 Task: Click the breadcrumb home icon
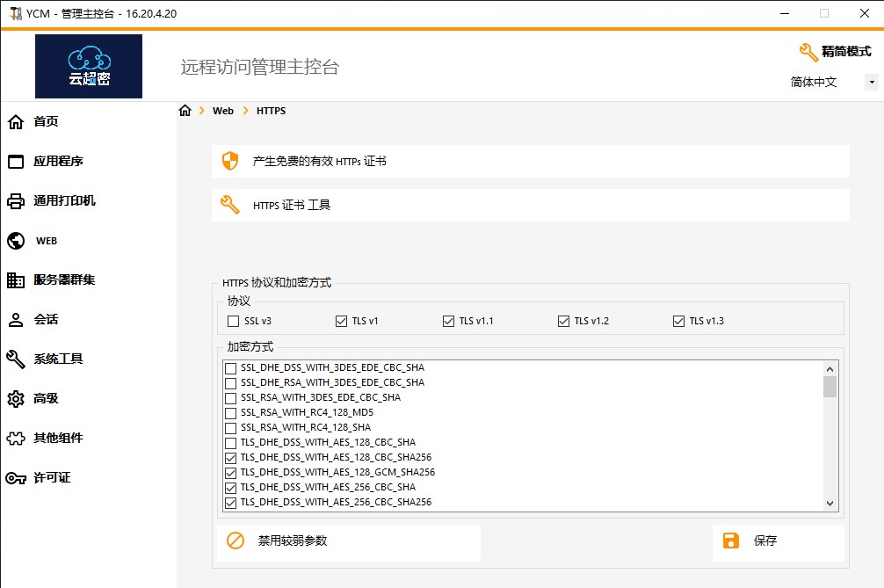tap(185, 111)
